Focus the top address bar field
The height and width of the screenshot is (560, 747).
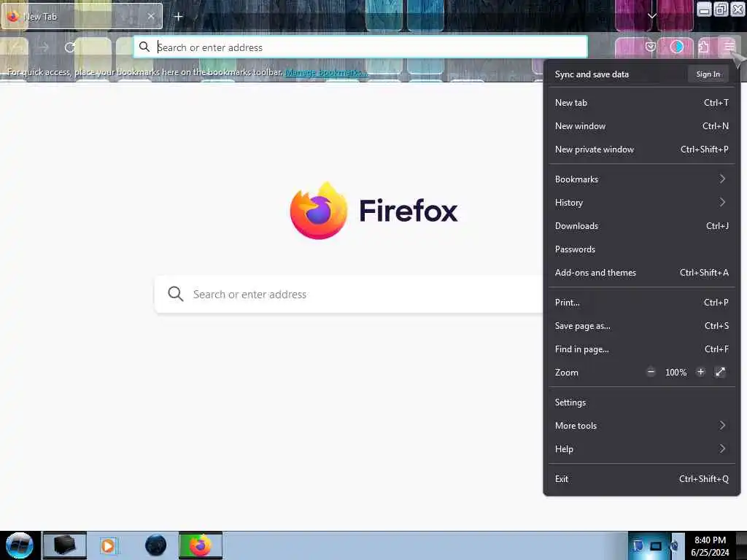[360, 47]
